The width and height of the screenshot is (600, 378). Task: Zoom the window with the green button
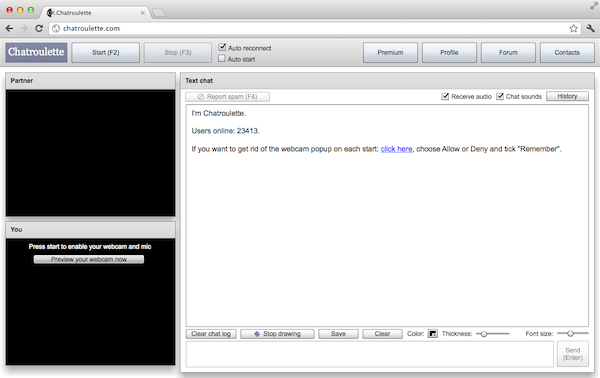coord(31,10)
